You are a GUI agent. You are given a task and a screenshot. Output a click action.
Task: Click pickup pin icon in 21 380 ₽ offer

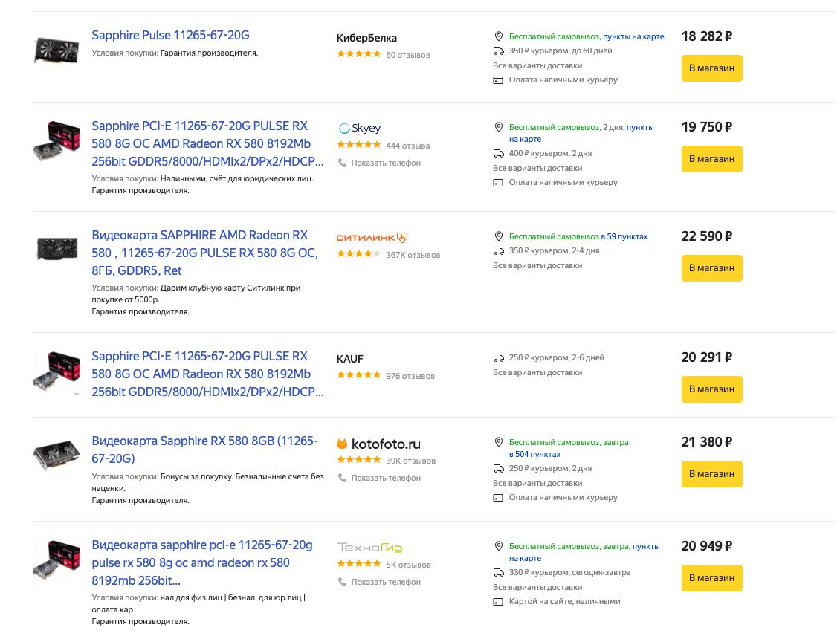click(498, 442)
